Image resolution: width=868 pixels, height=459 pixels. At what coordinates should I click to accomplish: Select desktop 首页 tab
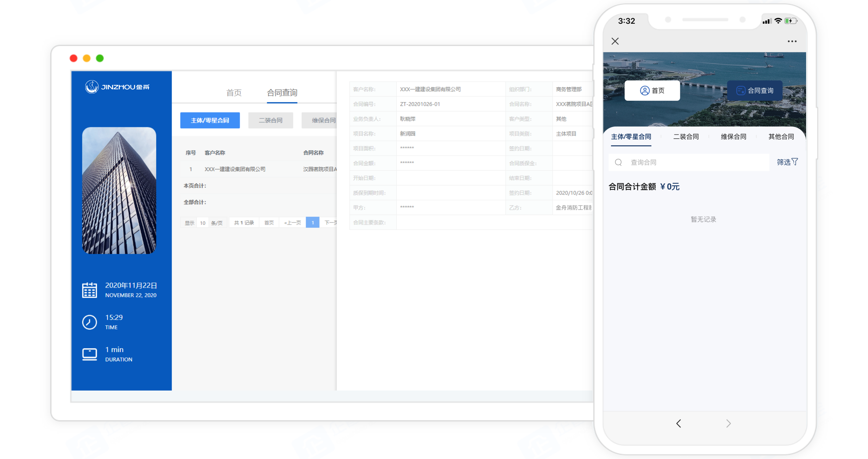[234, 93]
